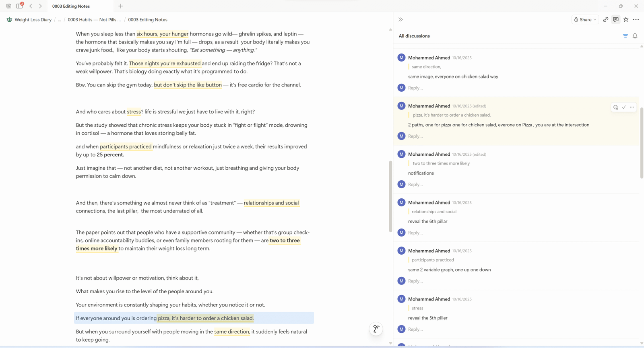This screenshot has width=644, height=348.
Task: Click the document vertical scrollbar thumb
Action: pos(390,196)
